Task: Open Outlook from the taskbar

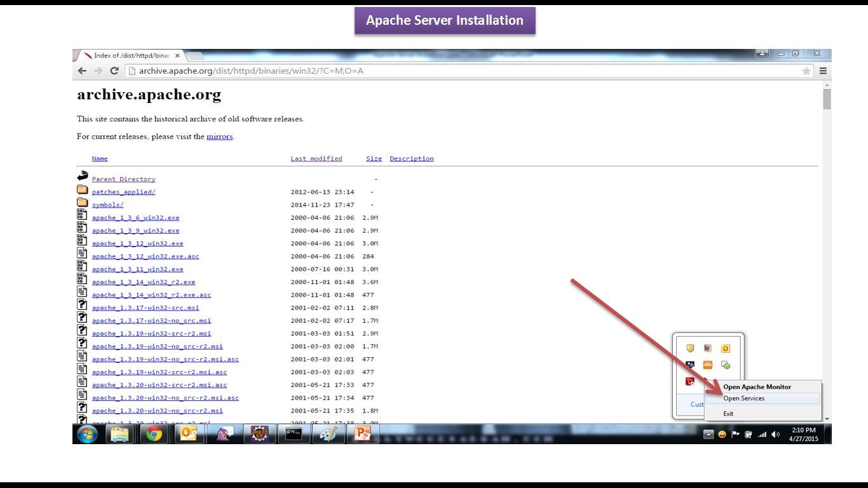Action: point(189,435)
